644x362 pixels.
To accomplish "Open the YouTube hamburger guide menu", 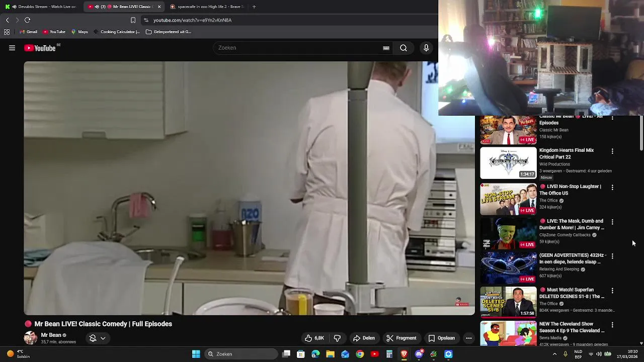I will tap(12, 48).
